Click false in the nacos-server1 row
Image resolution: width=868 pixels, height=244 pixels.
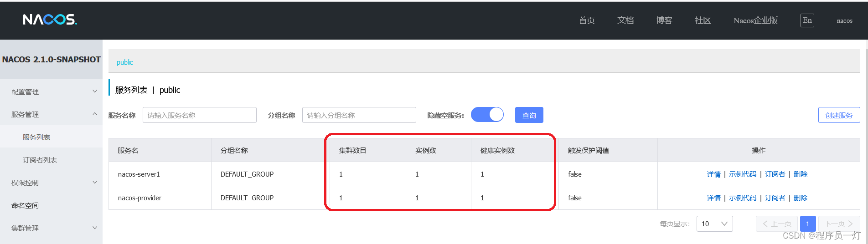[x=575, y=174]
